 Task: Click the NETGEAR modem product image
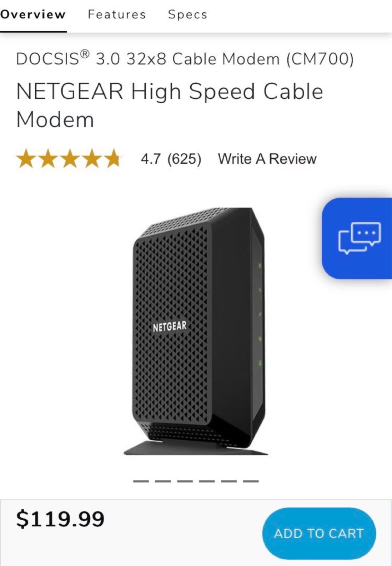click(197, 331)
